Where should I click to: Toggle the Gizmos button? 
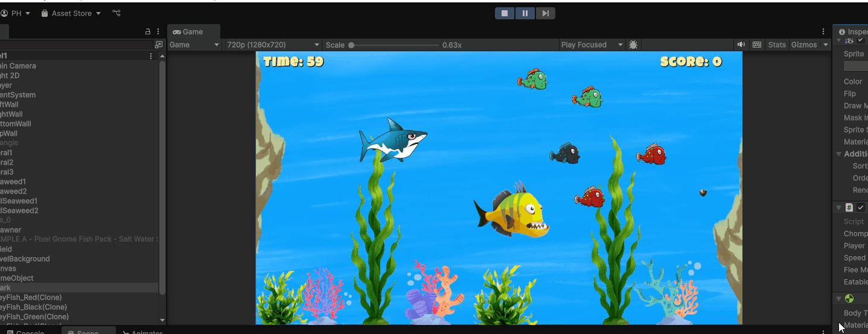(804, 45)
